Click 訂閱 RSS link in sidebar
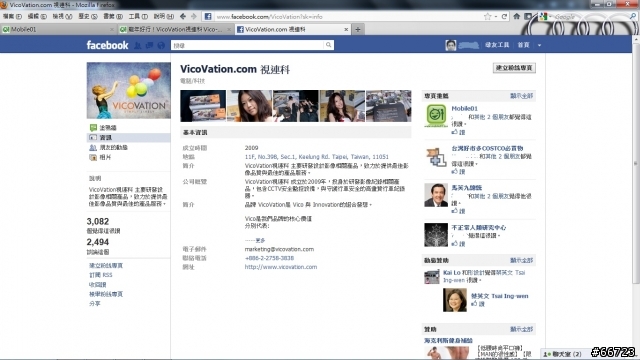Screen dimensions: 640x360 [x=100, y=275]
